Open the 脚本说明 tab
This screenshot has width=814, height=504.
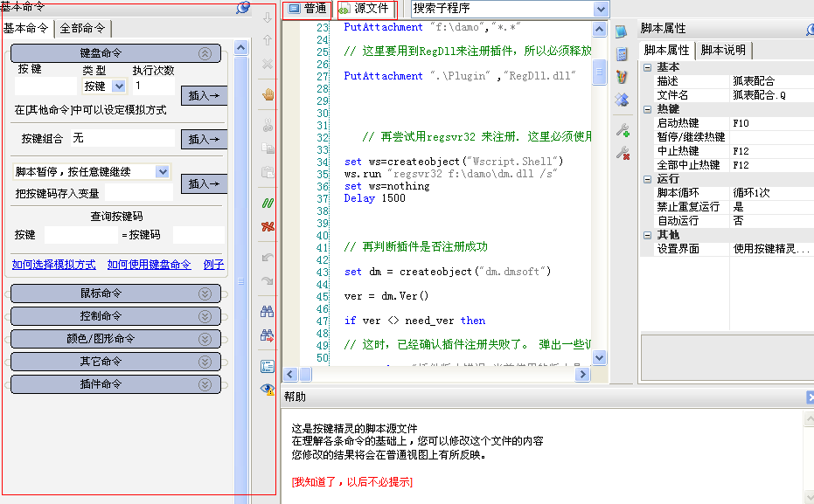pyautogui.click(x=723, y=50)
